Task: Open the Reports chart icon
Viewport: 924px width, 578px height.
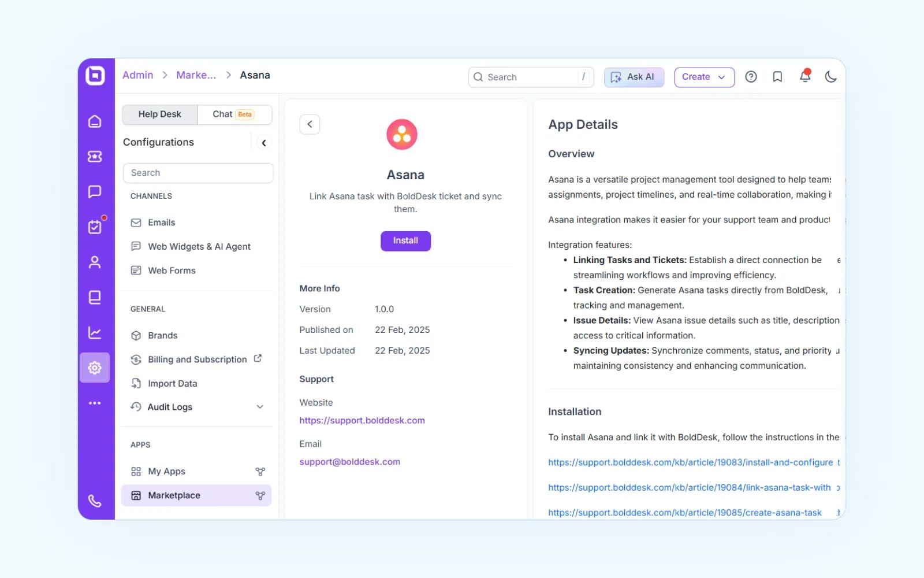Action: point(95,333)
